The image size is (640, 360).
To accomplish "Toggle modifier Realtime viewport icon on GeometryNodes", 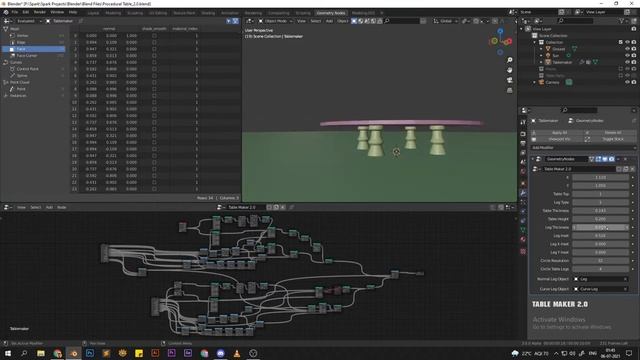I will [x=605, y=159].
